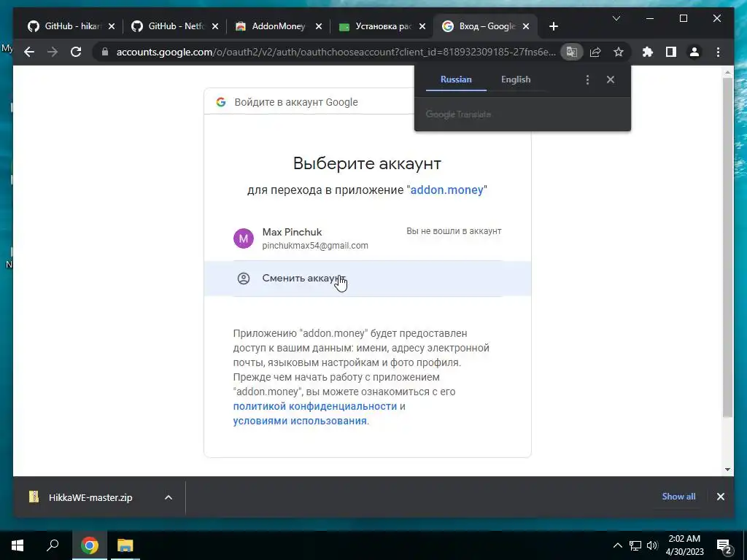Go back to the previous page

pos(29,52)
